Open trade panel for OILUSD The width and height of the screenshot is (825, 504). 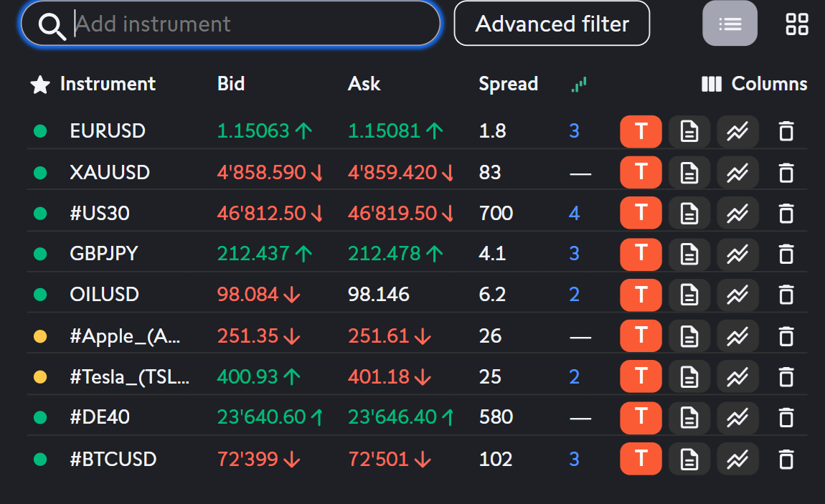pos(641,295)
